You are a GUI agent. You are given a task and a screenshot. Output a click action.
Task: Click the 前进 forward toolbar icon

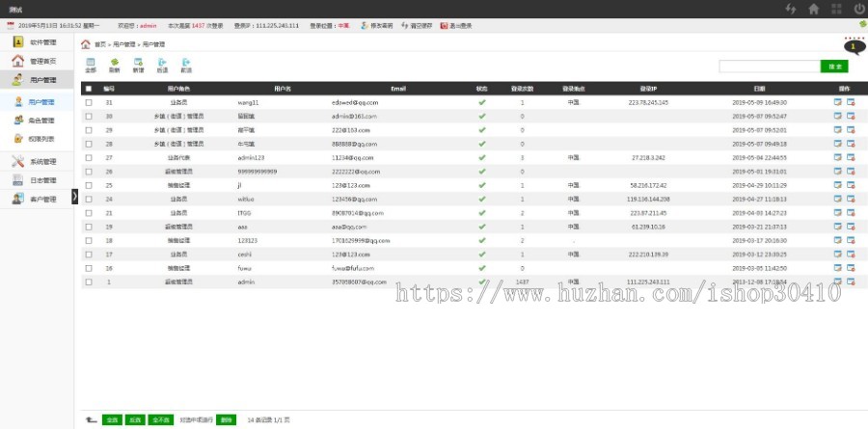pos(186,66)
